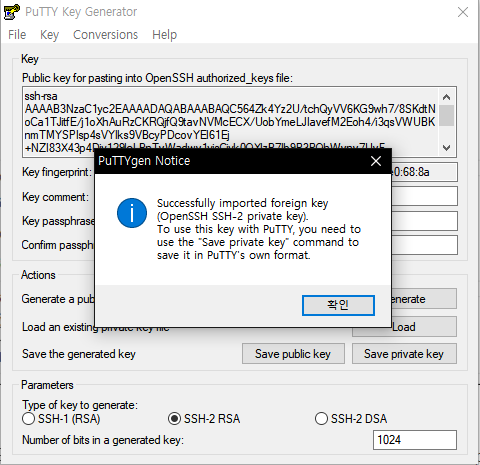Viewport: 480px width, 465px height.
Task: Close the PuTTYgen Notice dialog with X
Action: pyautogui.click(x=376, y=161)
